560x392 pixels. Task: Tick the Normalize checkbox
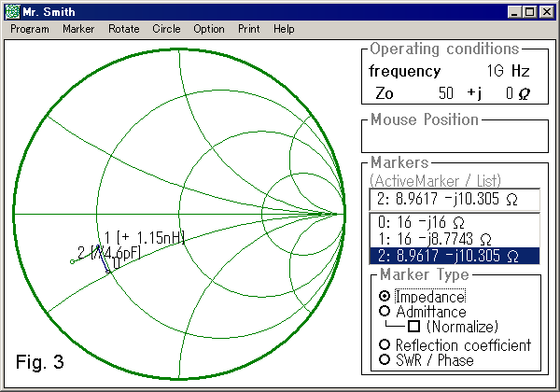(413, 326)
